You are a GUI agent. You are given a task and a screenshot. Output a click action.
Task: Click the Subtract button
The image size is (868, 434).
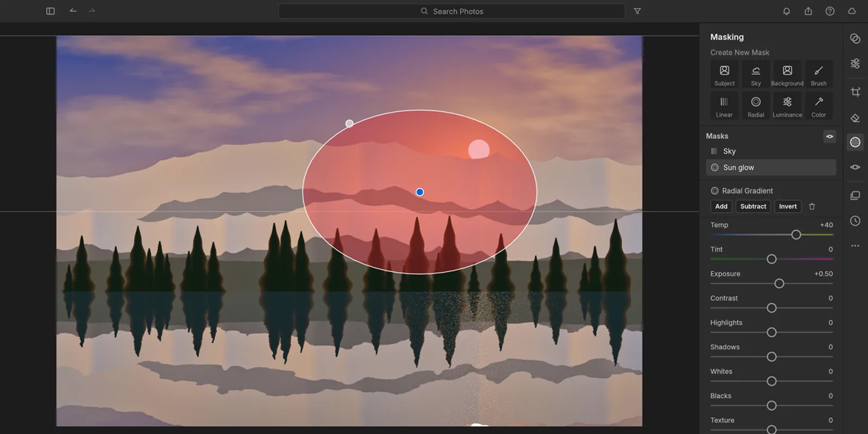tap(753, 206)
